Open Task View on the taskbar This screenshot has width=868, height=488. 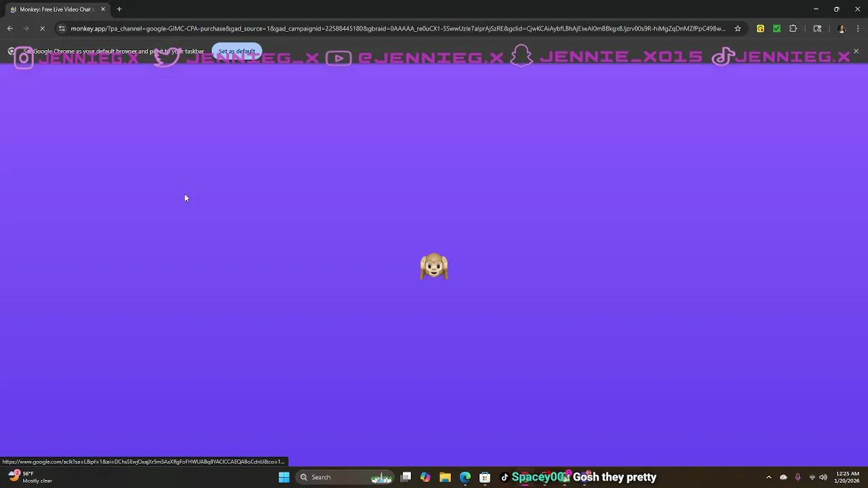pyautogui.click(x=406, y=477)
